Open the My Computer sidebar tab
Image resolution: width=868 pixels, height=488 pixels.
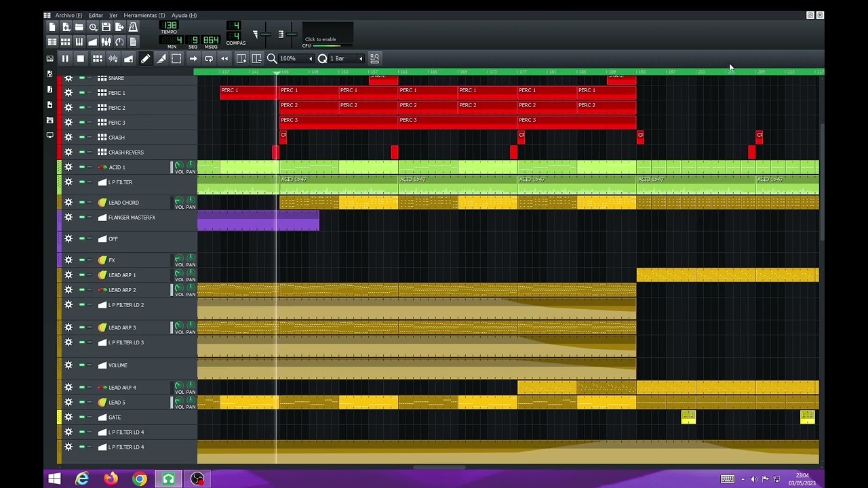[50, 136]
